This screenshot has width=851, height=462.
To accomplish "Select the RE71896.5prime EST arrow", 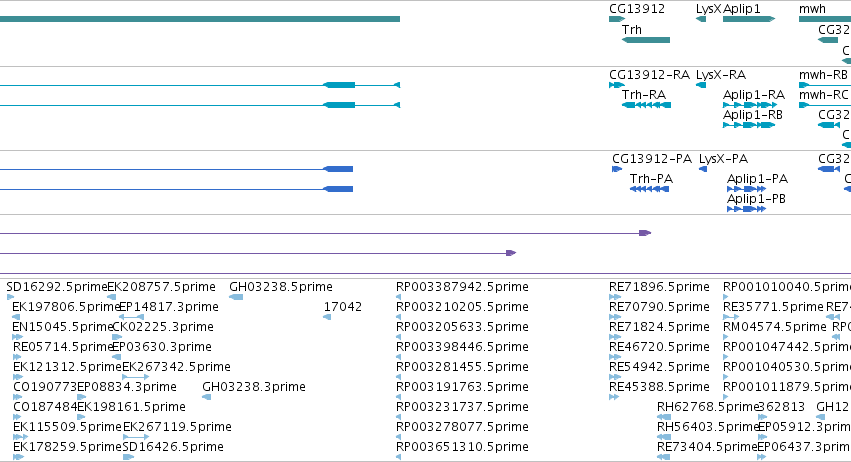I will 615,297.
